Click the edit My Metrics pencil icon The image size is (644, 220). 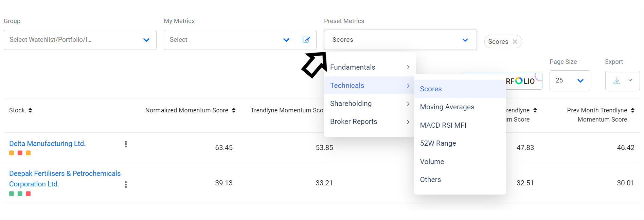[x=306, y=40]
